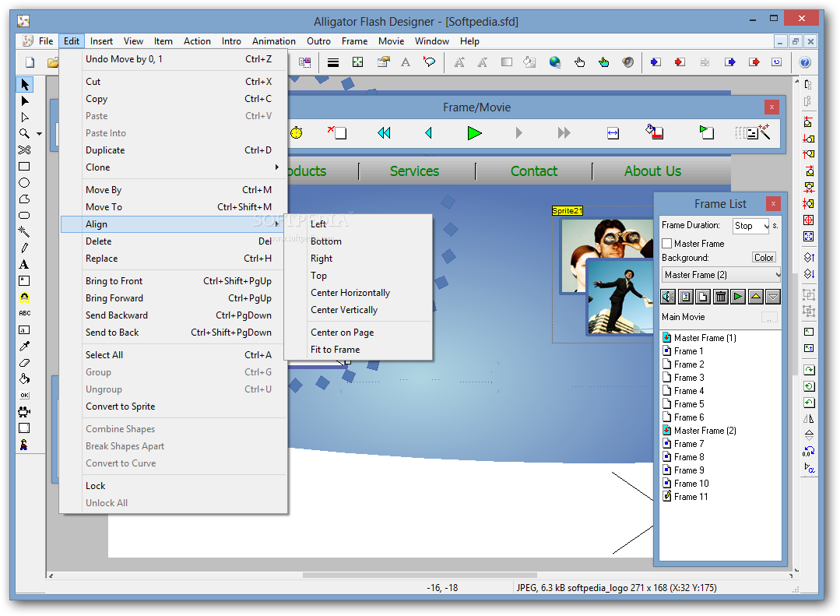Click the horizontal scrollbar thumb
The width and height of the screenshot is (840, 616).
[420, 576]
